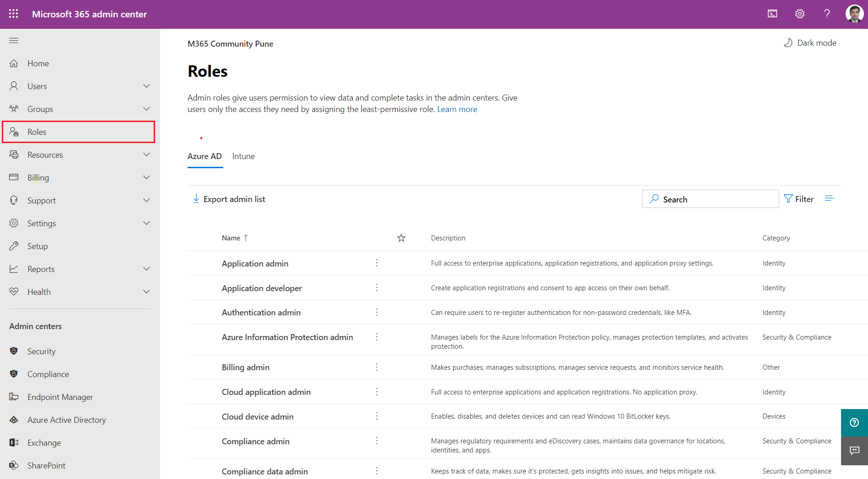Select the Azure AD tab
Screen dimensions: 868x479
coord(204,156)
